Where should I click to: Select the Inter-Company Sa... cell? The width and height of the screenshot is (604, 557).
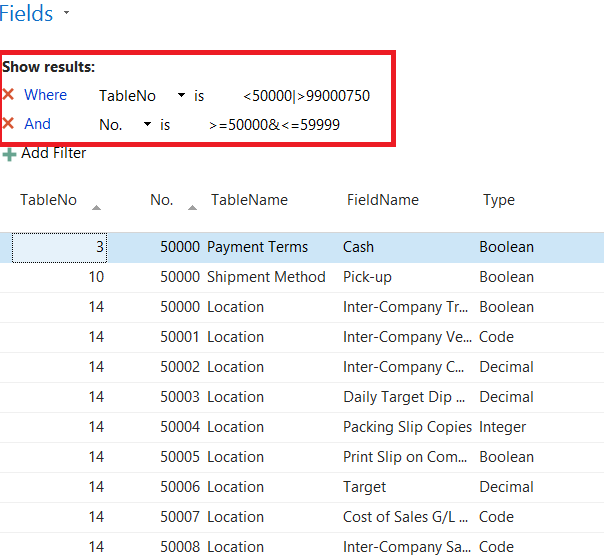click(x=407, y=547)
